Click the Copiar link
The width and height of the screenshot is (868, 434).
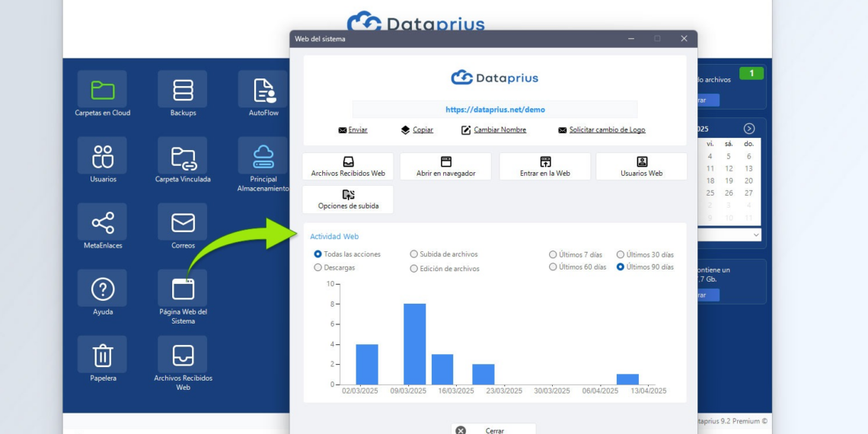point(417,130)
